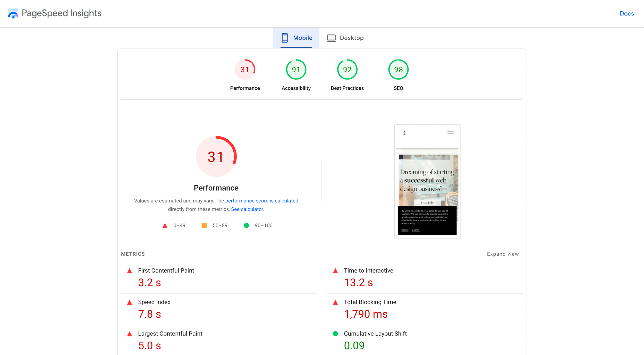644x355 pixels.
Task: Select the Accessibility score gauge 91
Action: pos(296,70)
